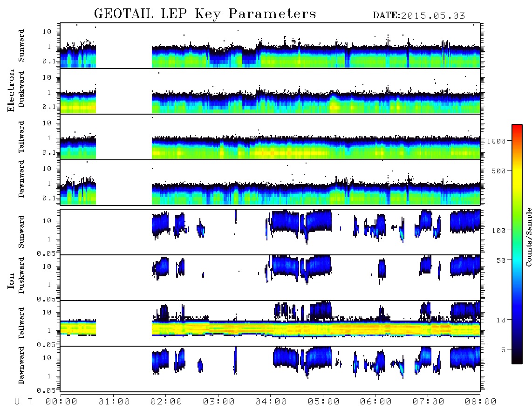The image size is (532, 410).
Task: Click the Ion 'Duskward' axis label
Action: (x=21, y=275)
